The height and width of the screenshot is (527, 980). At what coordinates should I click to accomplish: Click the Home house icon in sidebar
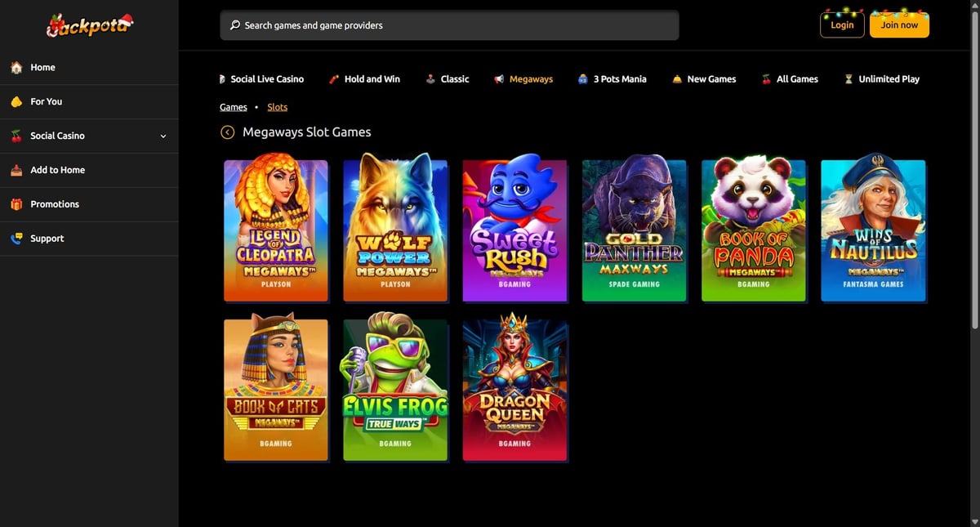coord(16,68)
